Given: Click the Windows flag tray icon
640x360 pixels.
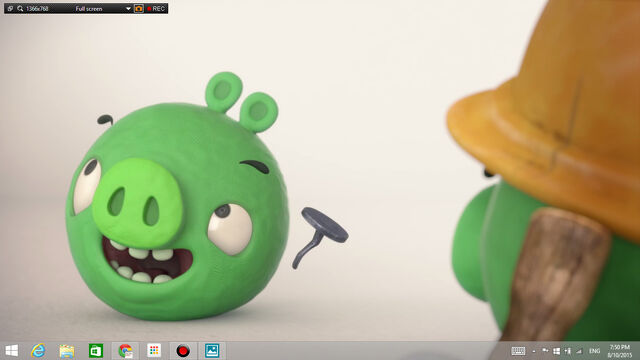Looking at the screenshot, I should point(556,351).
